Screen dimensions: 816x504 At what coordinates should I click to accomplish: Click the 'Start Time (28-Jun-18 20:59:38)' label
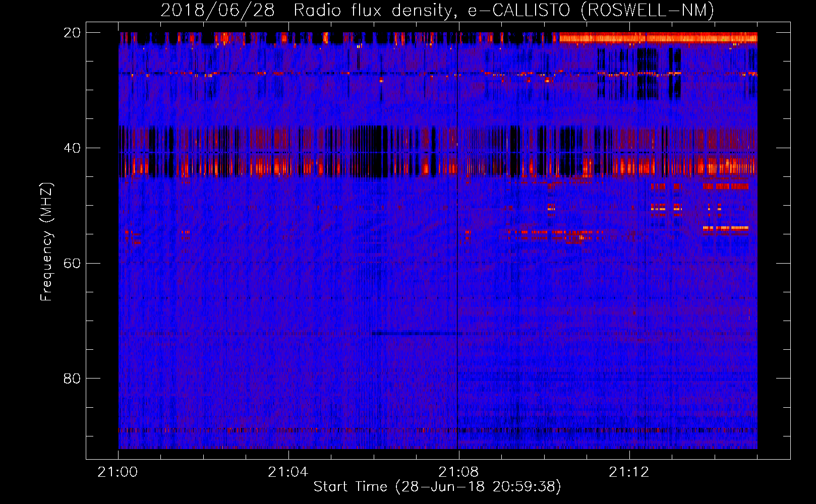coord(437,487)
